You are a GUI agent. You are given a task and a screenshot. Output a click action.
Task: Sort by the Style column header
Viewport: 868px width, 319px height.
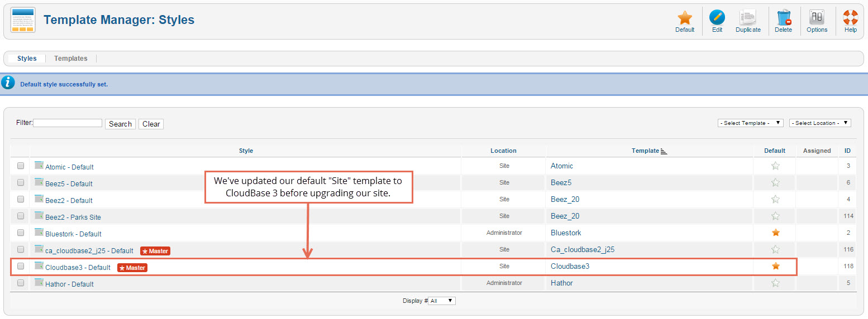(246, 151)
